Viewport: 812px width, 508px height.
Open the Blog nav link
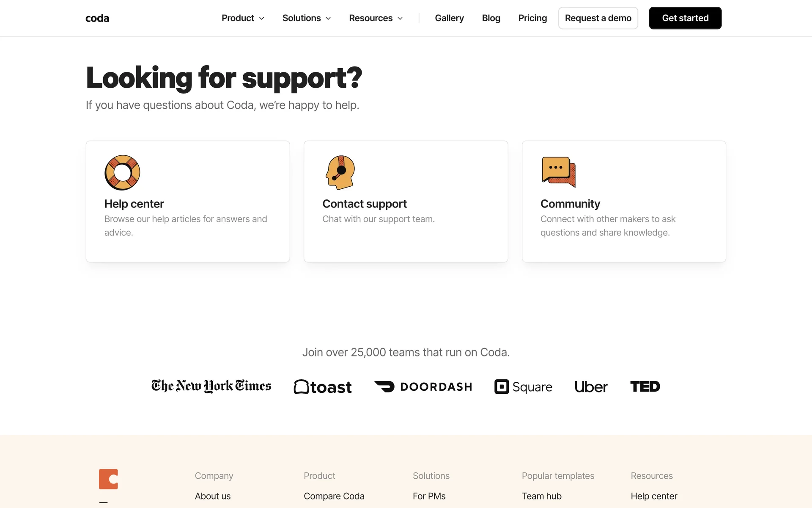491,18
